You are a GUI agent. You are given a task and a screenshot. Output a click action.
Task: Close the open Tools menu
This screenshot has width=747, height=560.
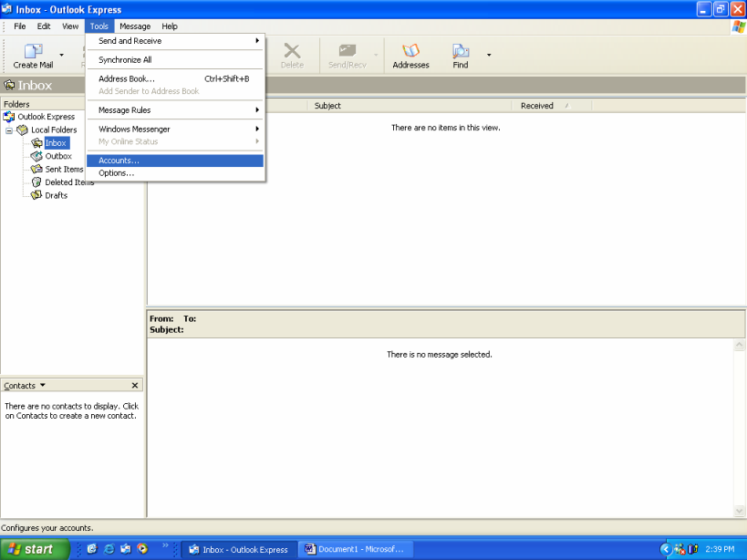(99, 26)
